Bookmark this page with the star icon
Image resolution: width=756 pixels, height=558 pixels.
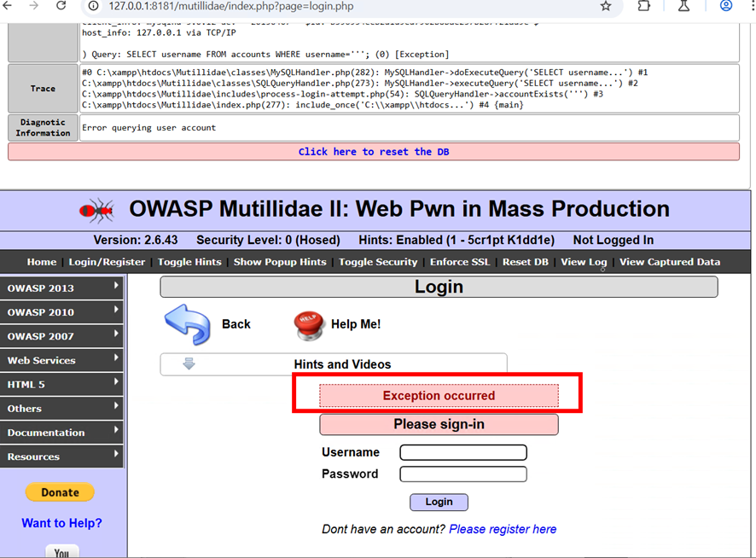pos(606,6)
